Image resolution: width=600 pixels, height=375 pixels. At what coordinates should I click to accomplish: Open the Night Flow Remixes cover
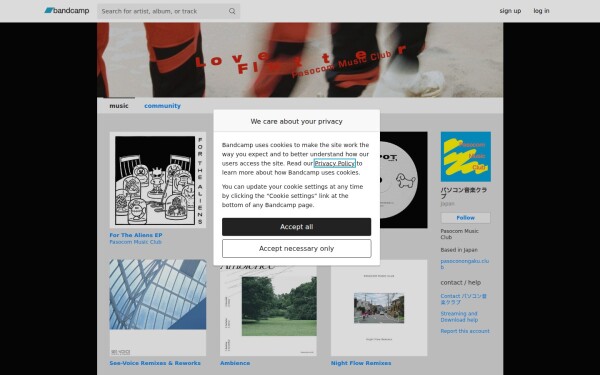pos(379,308)
